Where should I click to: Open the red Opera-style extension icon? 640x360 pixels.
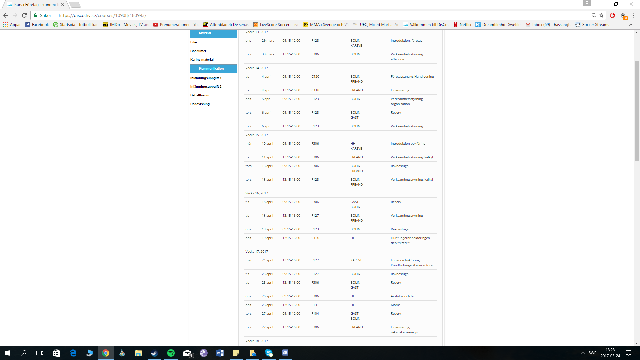pos(612,16)
